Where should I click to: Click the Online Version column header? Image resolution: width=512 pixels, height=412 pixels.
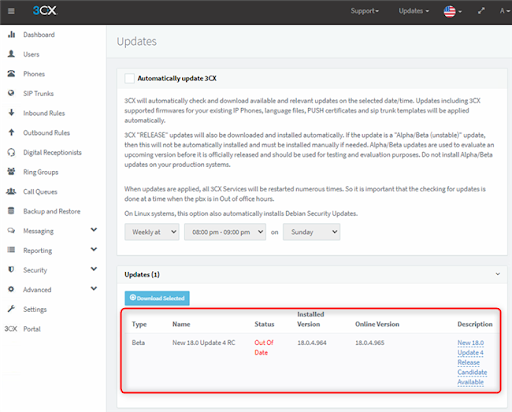pos(377,324)
